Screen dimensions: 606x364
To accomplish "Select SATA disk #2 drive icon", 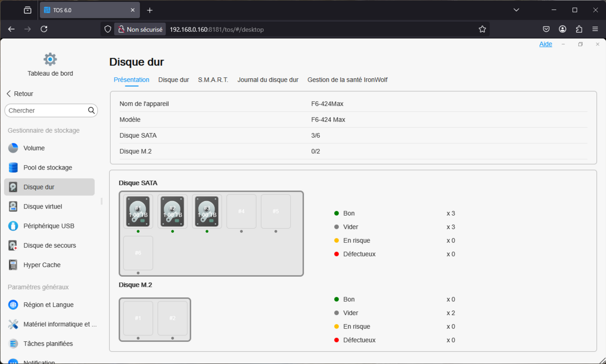I will (172, 212).
